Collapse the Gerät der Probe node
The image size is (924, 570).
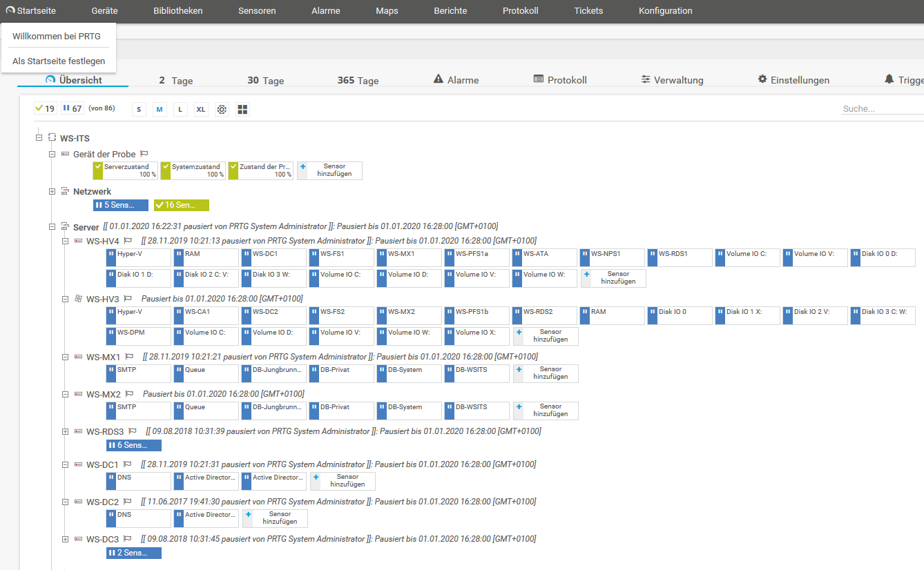point(52,154)
